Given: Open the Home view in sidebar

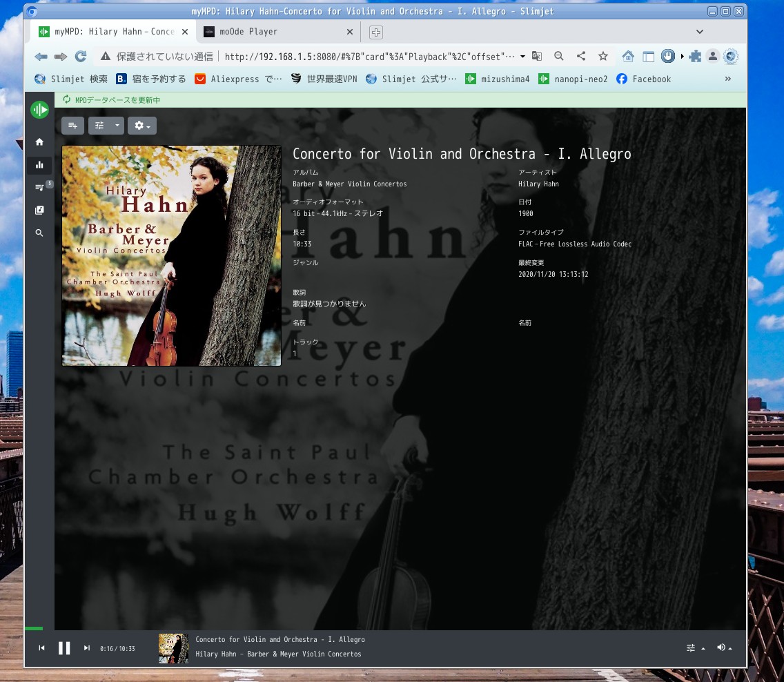Looking at the screenshot, I should click(39, 142).
